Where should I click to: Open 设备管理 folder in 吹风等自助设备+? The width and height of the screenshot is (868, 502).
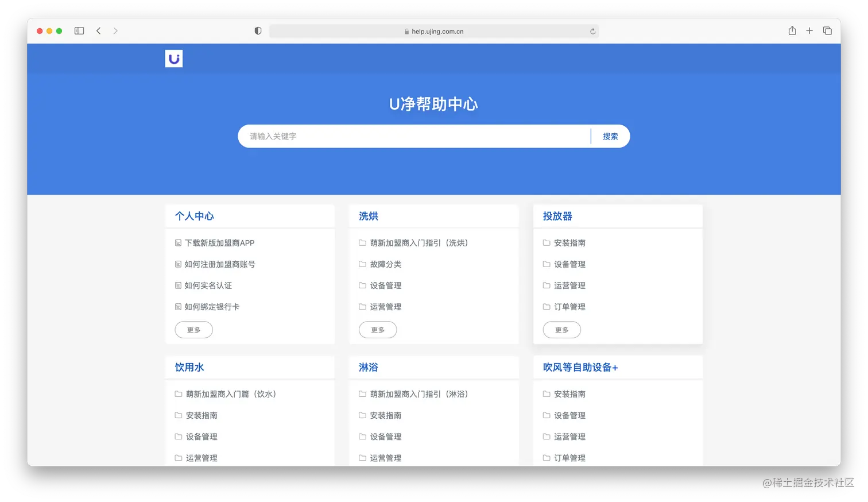tap(570, 415)
